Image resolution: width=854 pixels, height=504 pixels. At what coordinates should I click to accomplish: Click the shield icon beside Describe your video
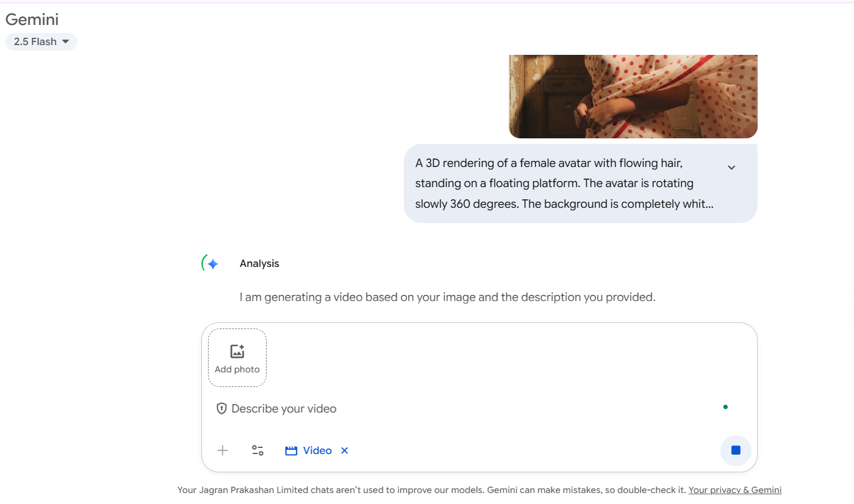pyautogui.click(x=221, y=408)
